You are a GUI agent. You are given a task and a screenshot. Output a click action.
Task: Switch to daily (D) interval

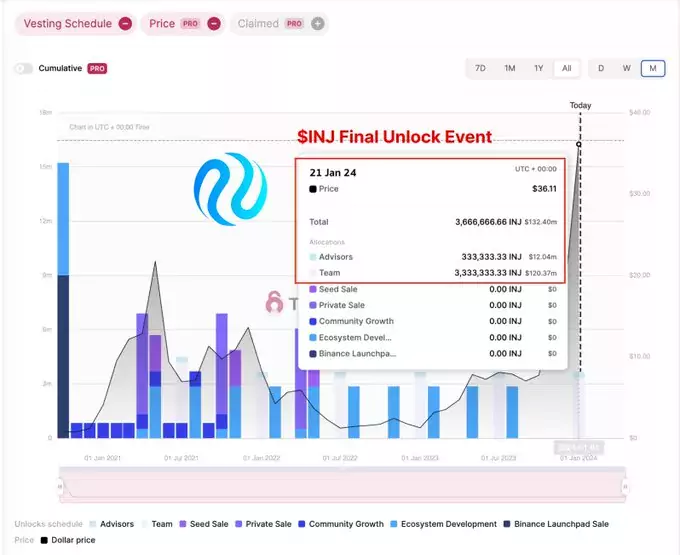coord(601,69)
